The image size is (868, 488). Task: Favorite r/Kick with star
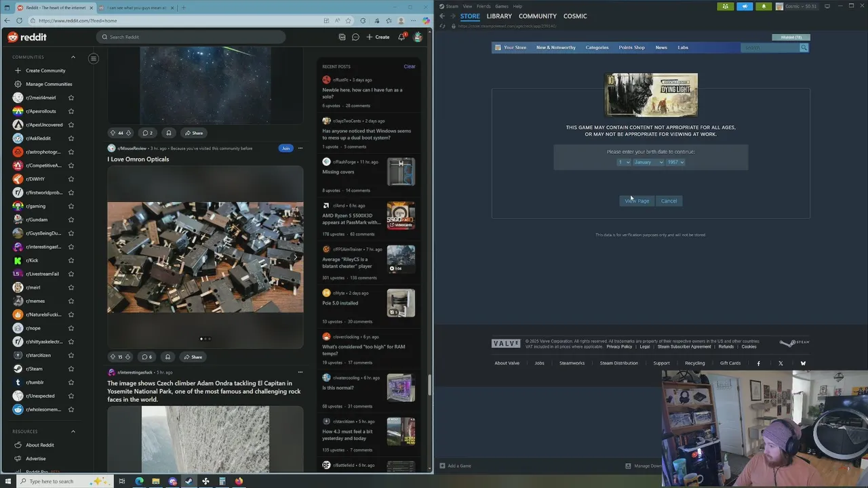point(71,260)
